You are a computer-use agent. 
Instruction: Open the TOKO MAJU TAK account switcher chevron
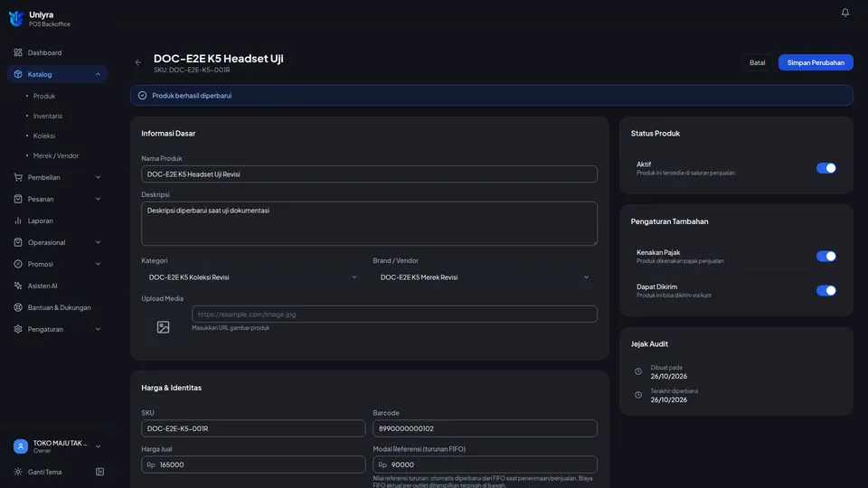pos(98,446)
